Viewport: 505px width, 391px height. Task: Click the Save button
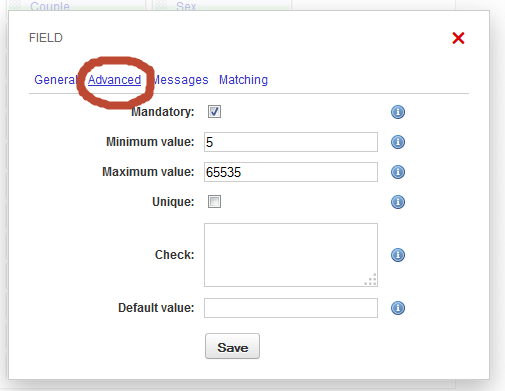pyautogui.click(x=232, y=346)
